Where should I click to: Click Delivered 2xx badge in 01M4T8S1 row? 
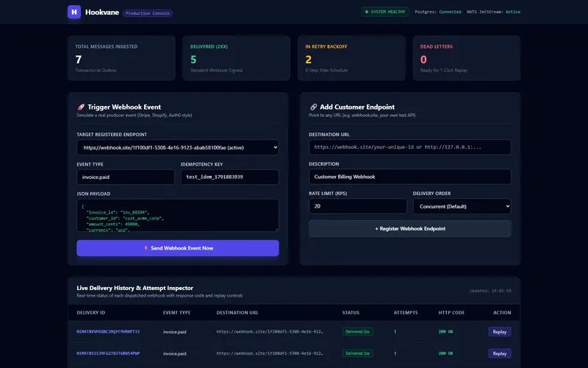click(357, 353)
